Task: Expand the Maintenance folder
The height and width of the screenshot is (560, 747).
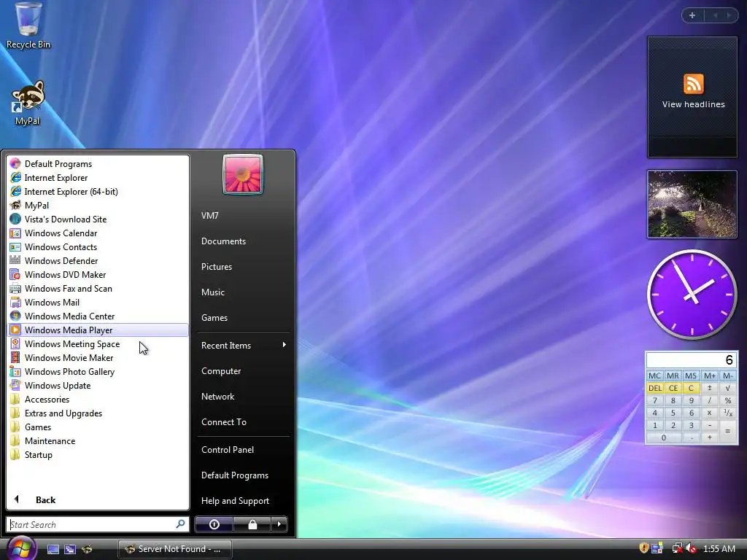Action: (x=98, y=440)
